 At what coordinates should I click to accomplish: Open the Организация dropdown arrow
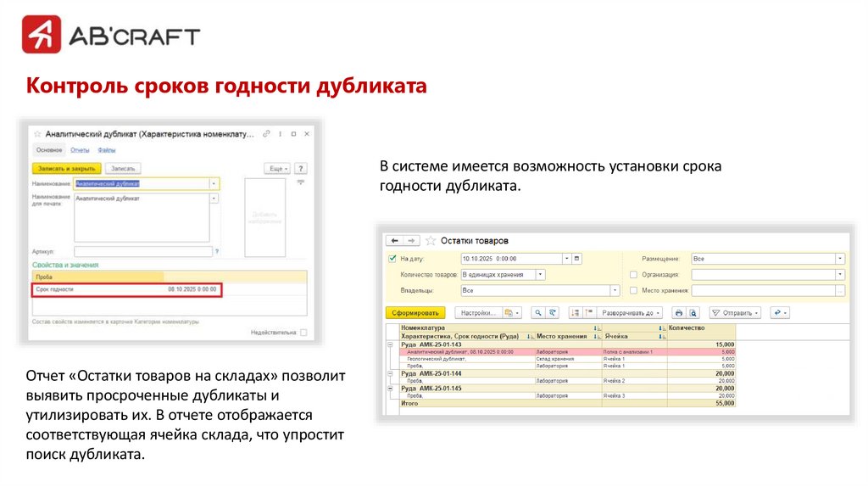(x=840, y=275)
